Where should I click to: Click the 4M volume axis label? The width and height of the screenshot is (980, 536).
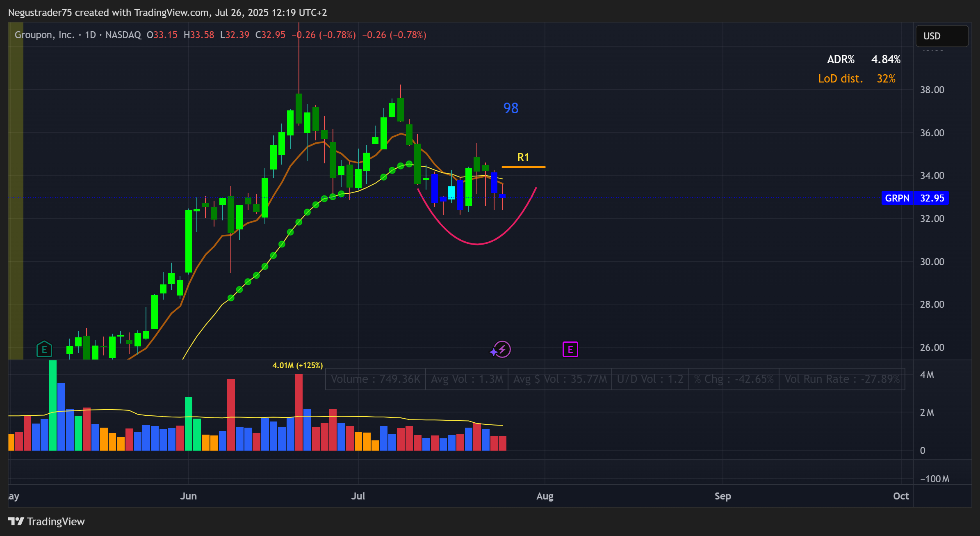pos(927,375)
